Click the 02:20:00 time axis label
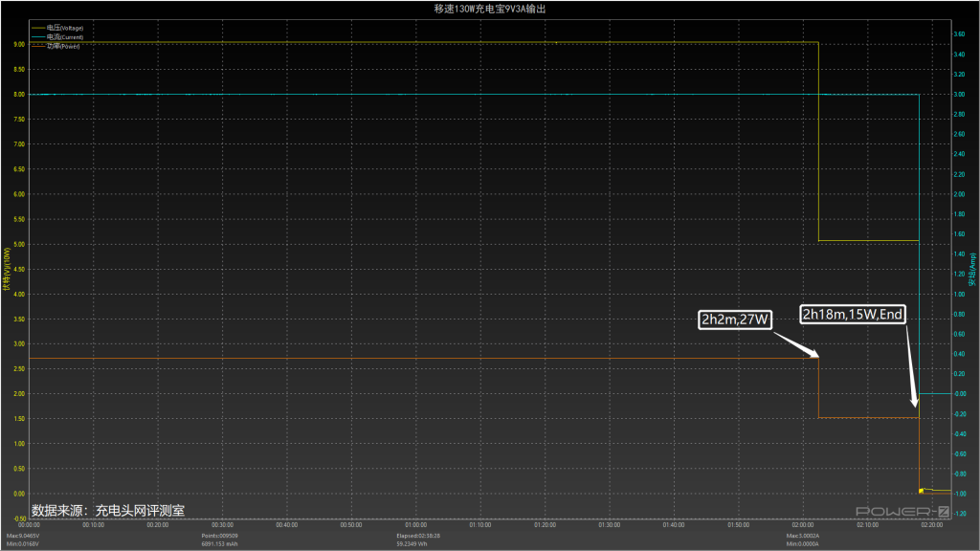980x551 pixels. click(932, 525)
